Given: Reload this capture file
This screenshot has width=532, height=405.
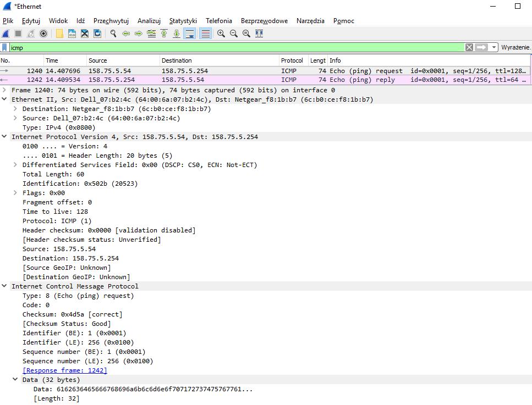Looking at the screenshot, I should [x=97, y=34].
